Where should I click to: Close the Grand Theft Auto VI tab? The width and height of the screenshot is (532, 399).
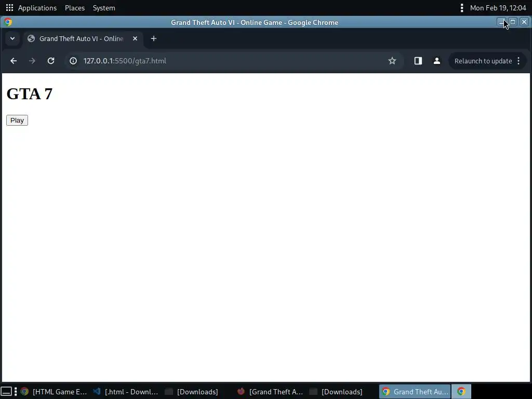coord(135,38)
